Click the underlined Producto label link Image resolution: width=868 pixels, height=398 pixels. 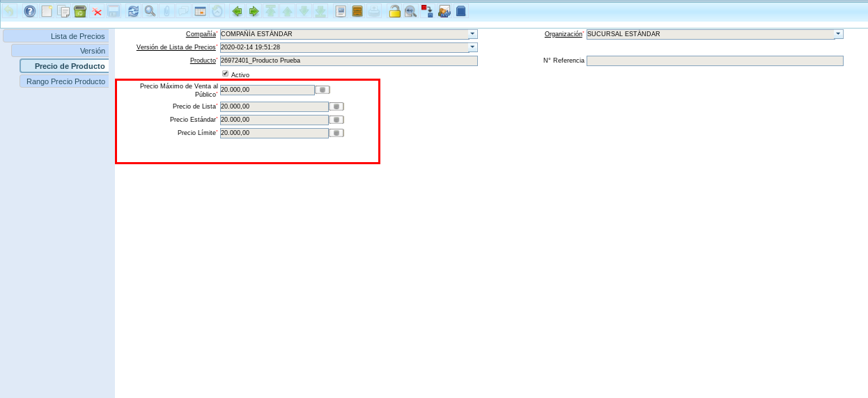pos(203,61)
